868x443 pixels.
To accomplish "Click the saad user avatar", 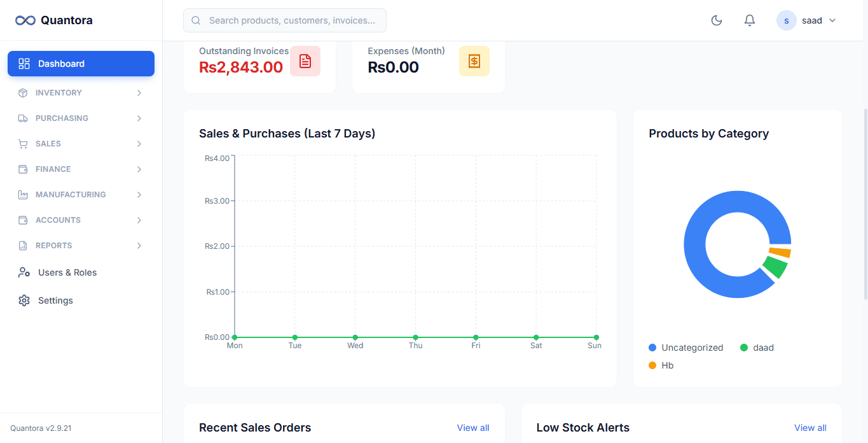I will coord(787,20).
